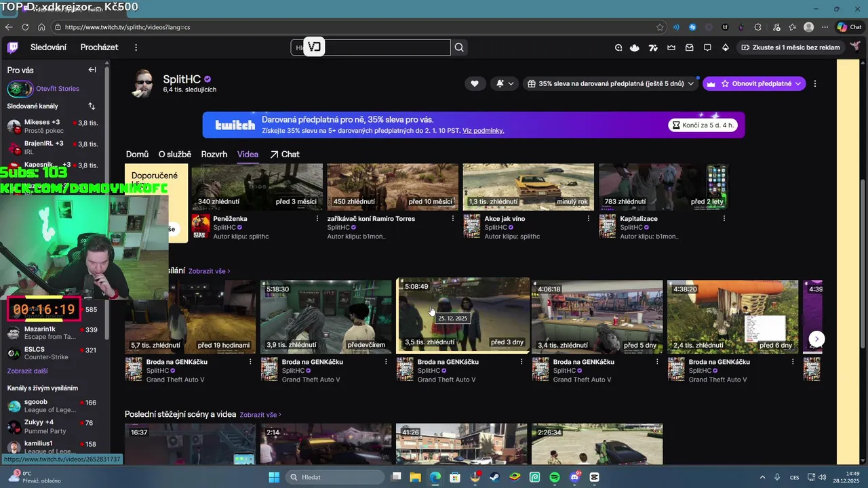Open the 2:26:34 highlight video thumbnail
Image resolution: width=868 pixels, height=488 pixels.
[597, 444]
